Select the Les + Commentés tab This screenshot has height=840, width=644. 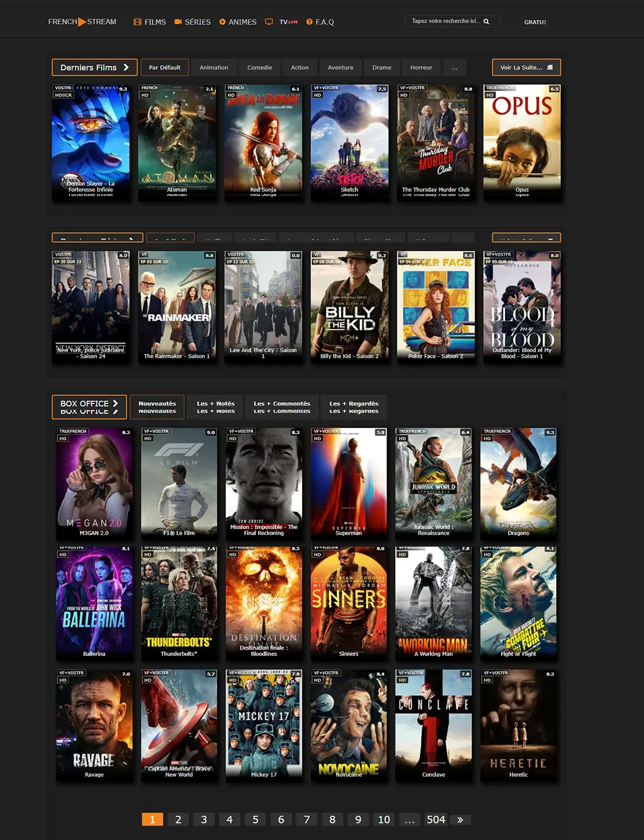point(282,407)
